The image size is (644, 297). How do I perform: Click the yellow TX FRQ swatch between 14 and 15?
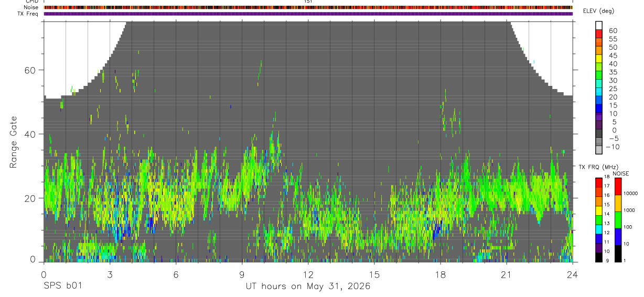[x=598, y=211]
